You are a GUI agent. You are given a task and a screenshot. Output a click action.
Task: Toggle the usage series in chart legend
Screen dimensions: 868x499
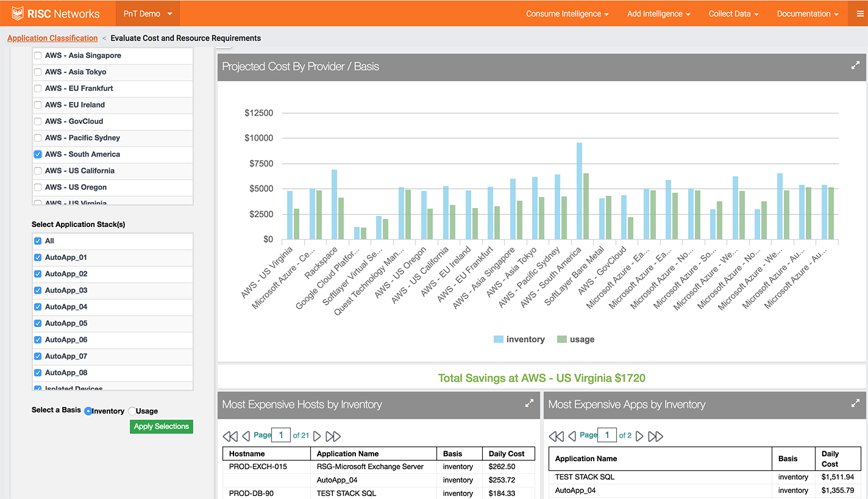click(575, 339)
